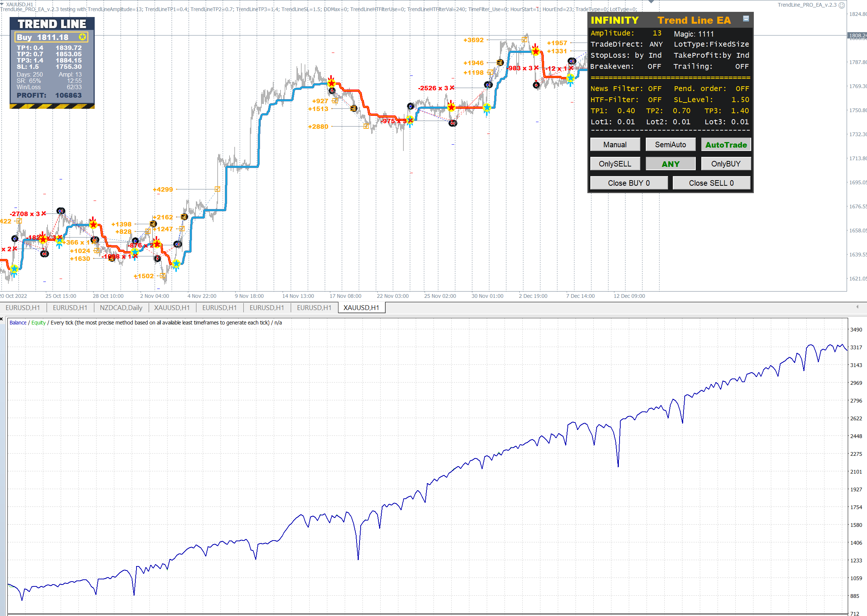867x616 pixels.
Task: Click the blue star buy signal near 7 Dec
Action: (570, 78)
